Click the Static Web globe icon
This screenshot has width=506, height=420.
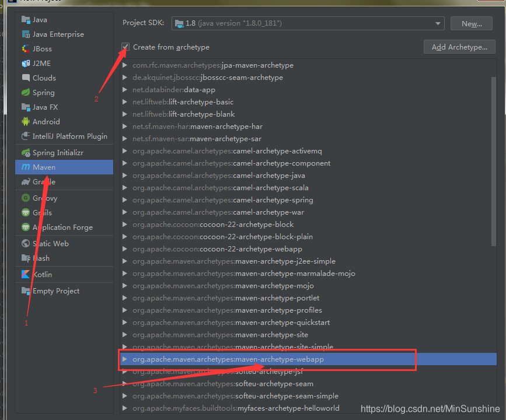26,244
